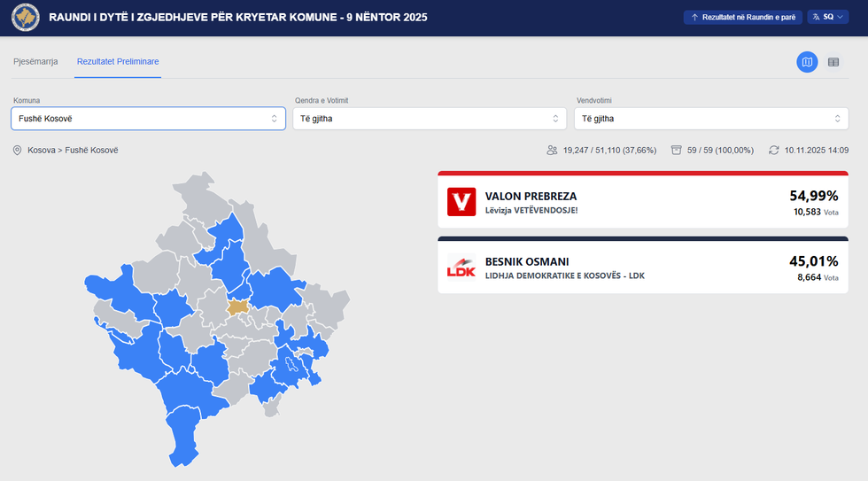Go to Rezultatet në Raundin e parë
This screenshot has height=481, width=868.
click(x=742, y=17)
